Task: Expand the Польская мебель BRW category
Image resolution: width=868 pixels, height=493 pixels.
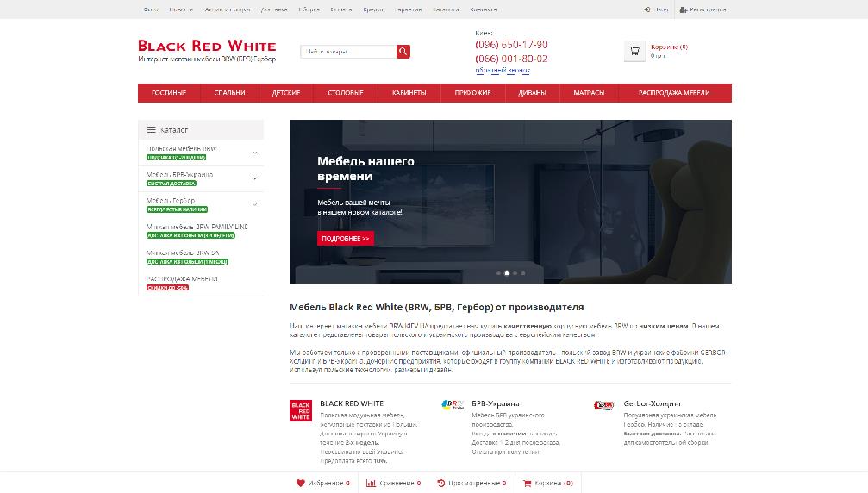Action: click(254, 153)
